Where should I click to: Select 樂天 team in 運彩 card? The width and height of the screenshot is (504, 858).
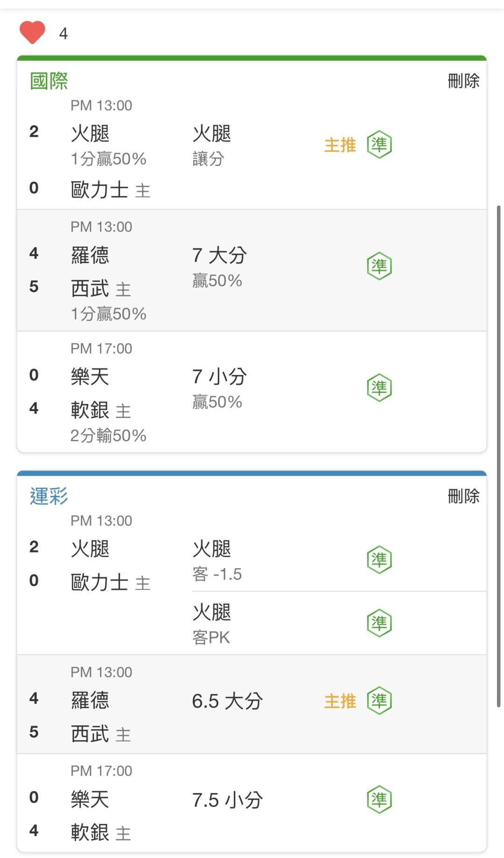click(90, 799)
